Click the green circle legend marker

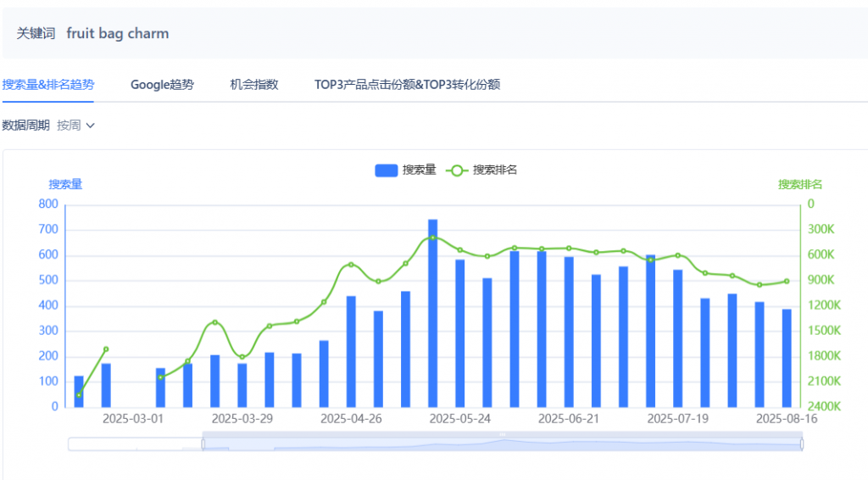point(457,170)
